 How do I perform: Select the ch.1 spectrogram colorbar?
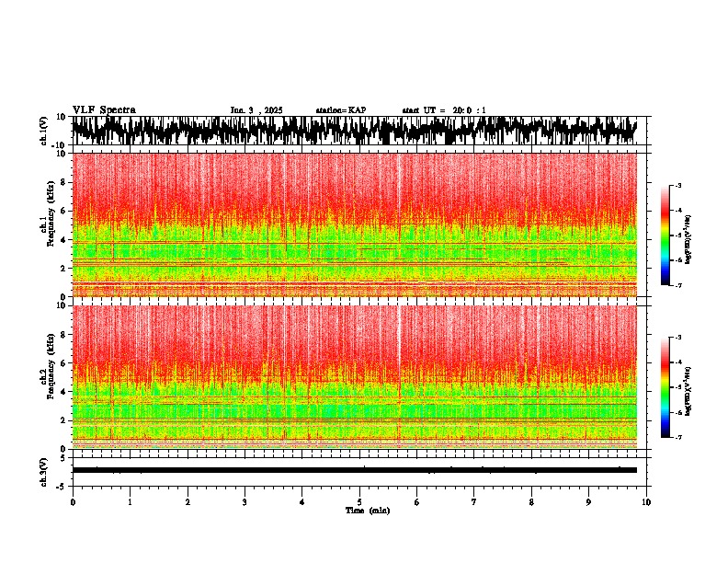coord(665,236)
